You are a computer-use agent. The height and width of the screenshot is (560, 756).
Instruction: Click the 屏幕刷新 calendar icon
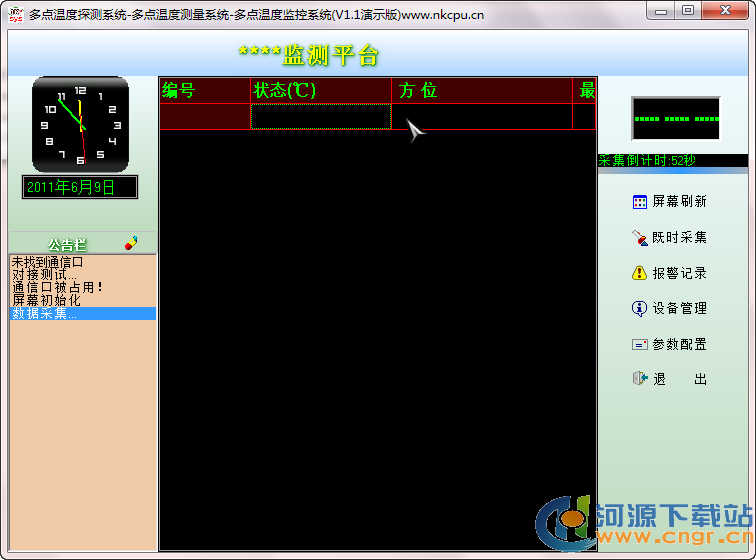click(639, 202)
